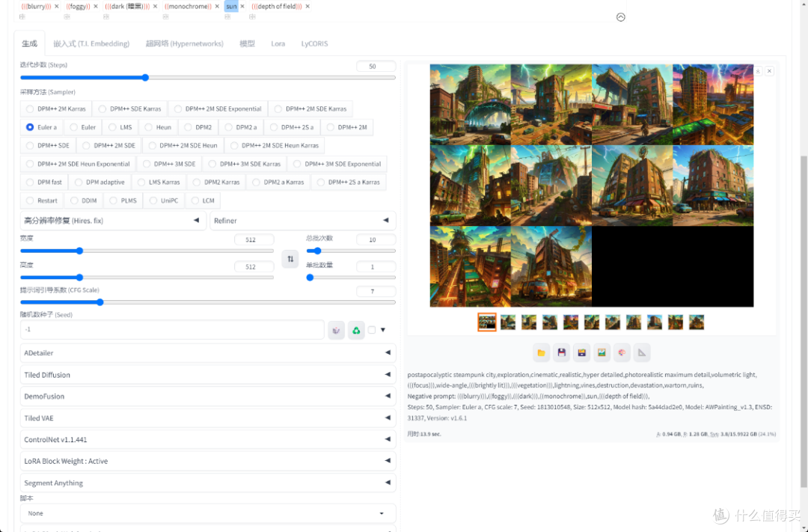Adjust the Steps slider
This screenshot has height=532, width=808.
click(x=208, y=78)
